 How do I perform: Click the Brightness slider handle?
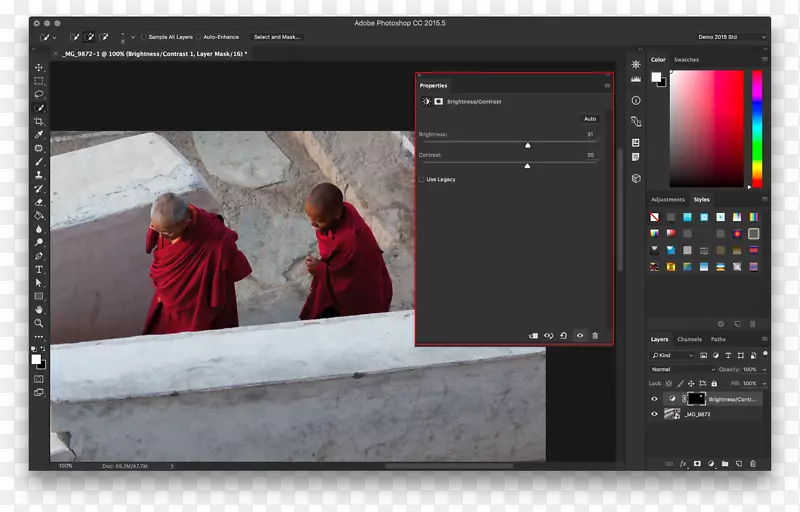pyautogui.click(x=528, y=145)
